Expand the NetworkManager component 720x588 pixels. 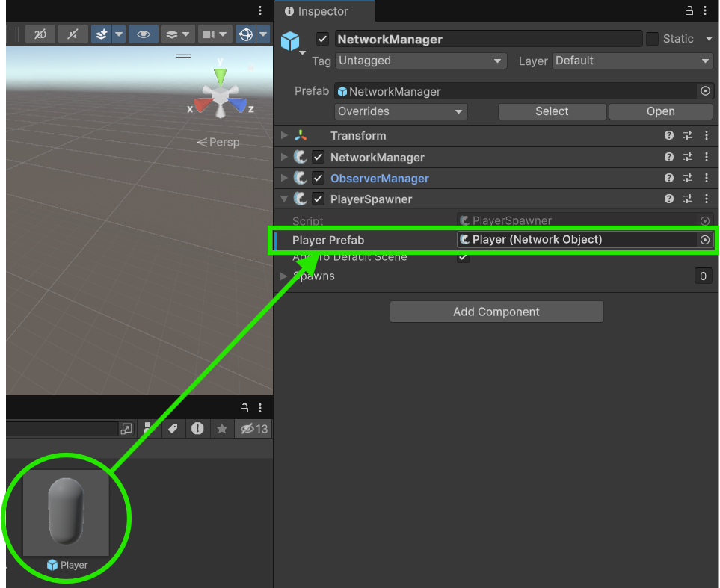pos(284,157)
